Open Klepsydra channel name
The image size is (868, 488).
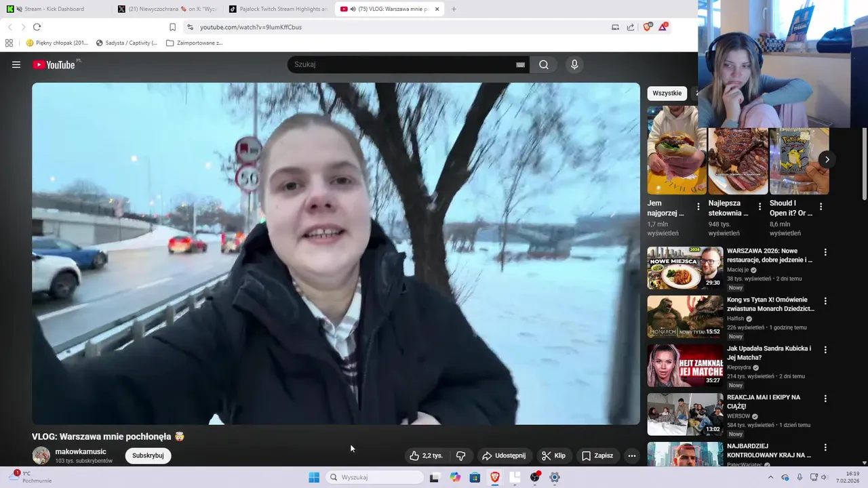(x=739, y=367)
